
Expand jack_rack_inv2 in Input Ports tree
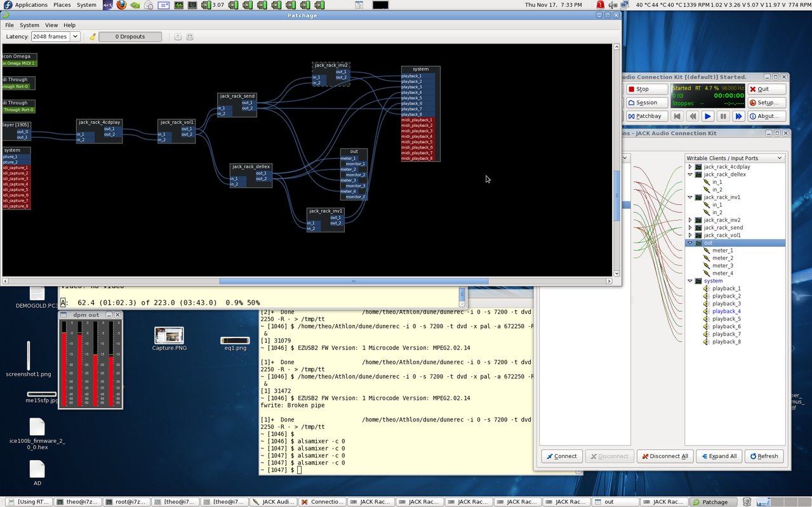pos(690,220)
